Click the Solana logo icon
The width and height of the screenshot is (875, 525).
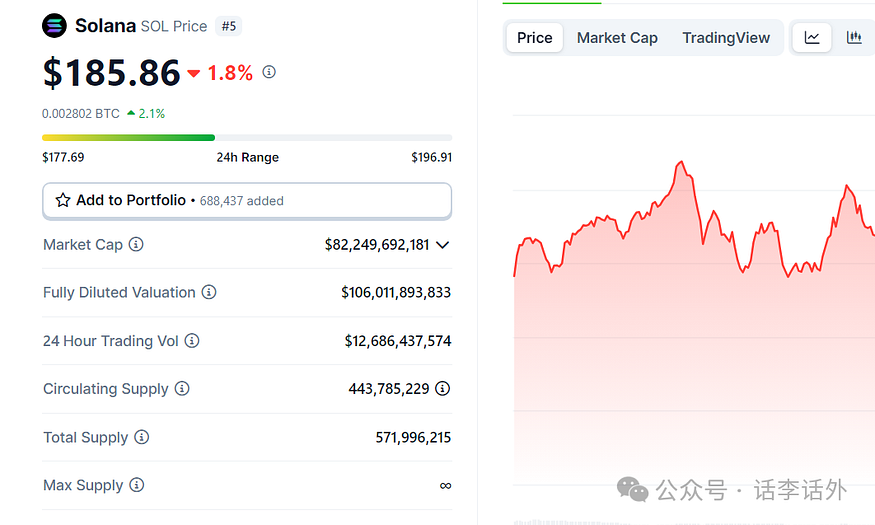[x=54, y=26]
